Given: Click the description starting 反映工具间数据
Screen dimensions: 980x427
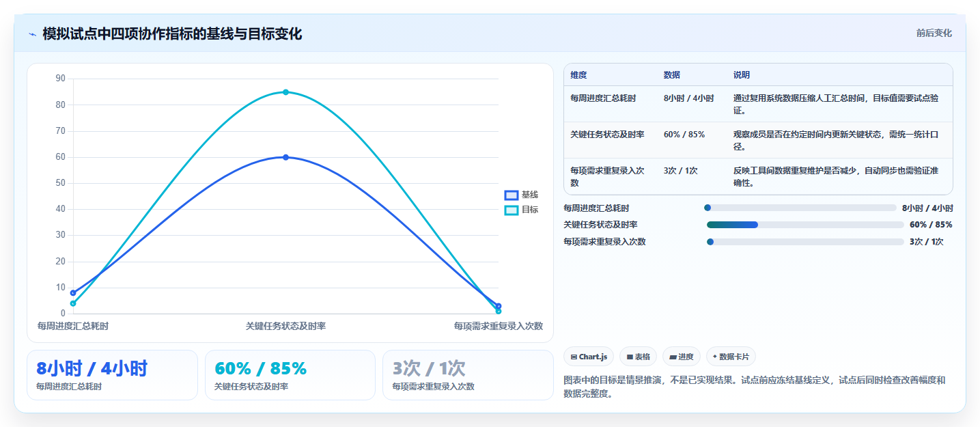Looking at the screenshot, I should [x=837, y=176].
